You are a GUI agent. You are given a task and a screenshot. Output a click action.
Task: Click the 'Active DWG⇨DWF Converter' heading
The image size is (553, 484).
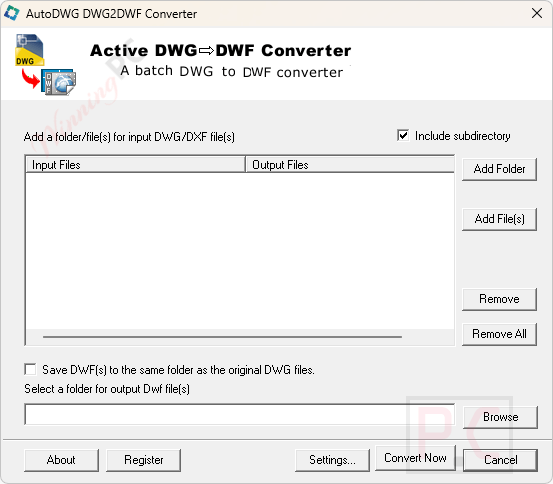(x=221, y=50)
